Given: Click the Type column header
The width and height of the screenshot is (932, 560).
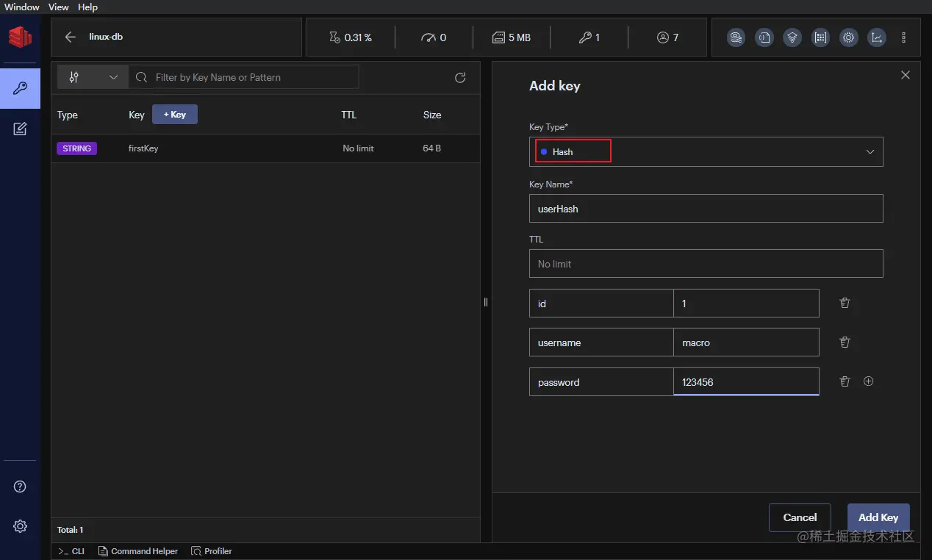Looking at the screenshot, I should (68, 115).
